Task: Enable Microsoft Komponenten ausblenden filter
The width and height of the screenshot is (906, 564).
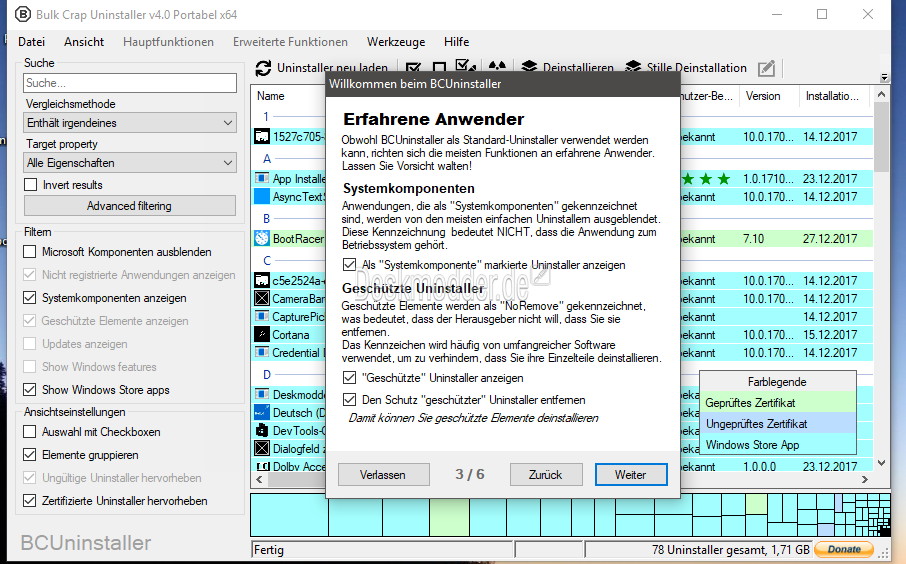Action: pyautogui.click(x=29, y=252)
